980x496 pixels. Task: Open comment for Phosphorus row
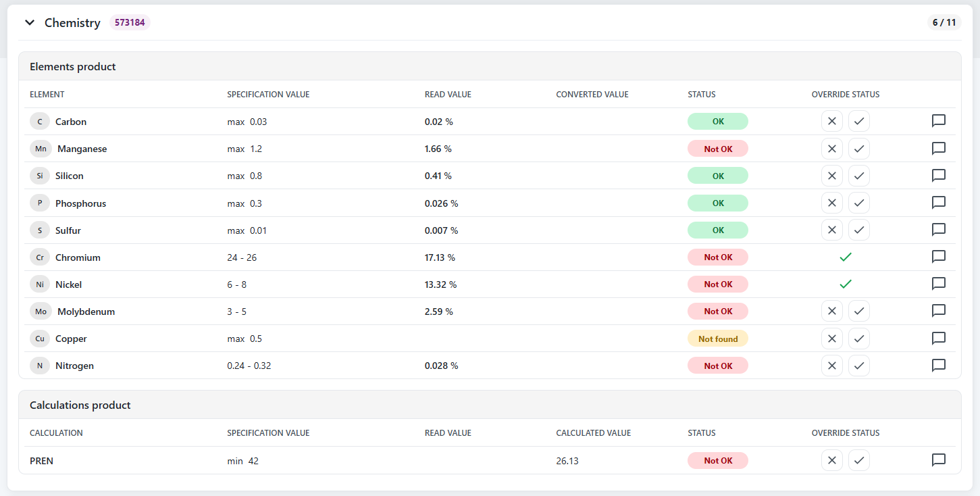point(938,202)
